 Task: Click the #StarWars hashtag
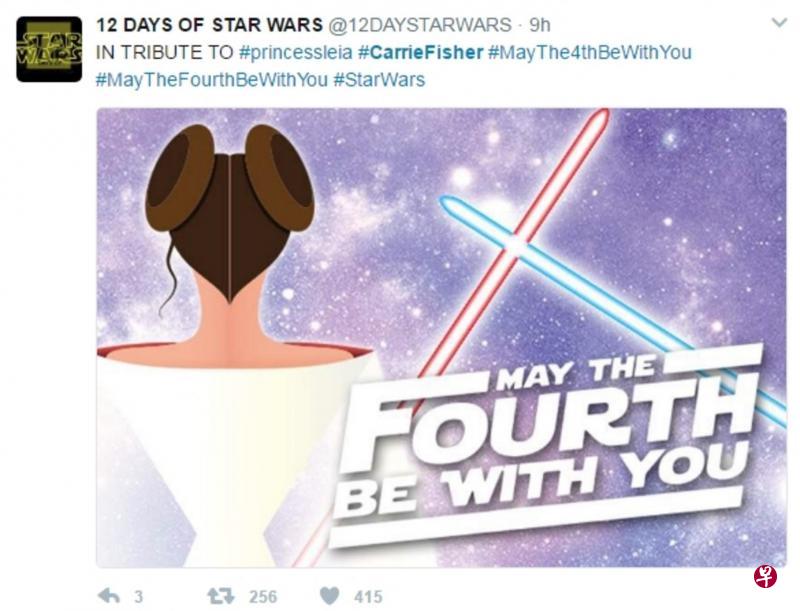(x=379, y=80)
